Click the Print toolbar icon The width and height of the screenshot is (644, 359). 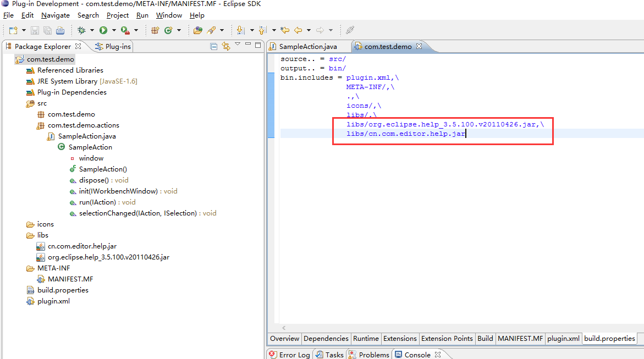click(60, 30)
